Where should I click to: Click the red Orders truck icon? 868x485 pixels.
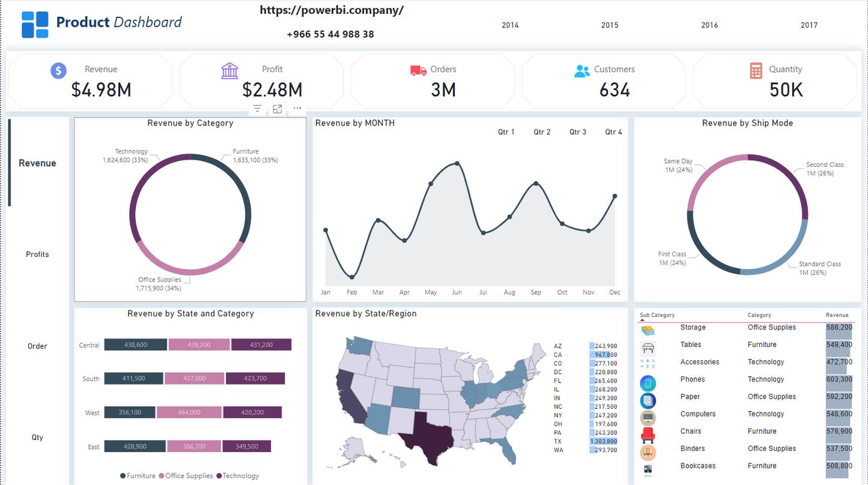tap(418, 71)
